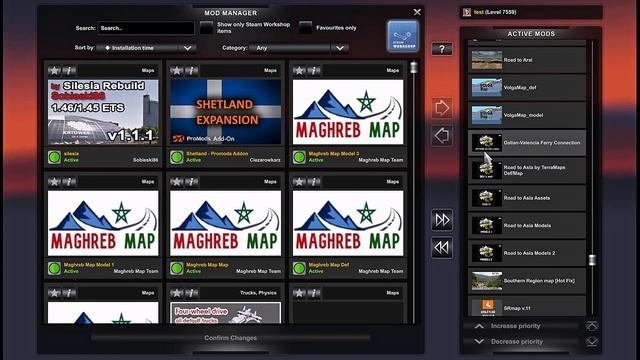Favourite the Maghreb Map Model 3 star
This screenshot has width=640, height=360.
[299, 71]
